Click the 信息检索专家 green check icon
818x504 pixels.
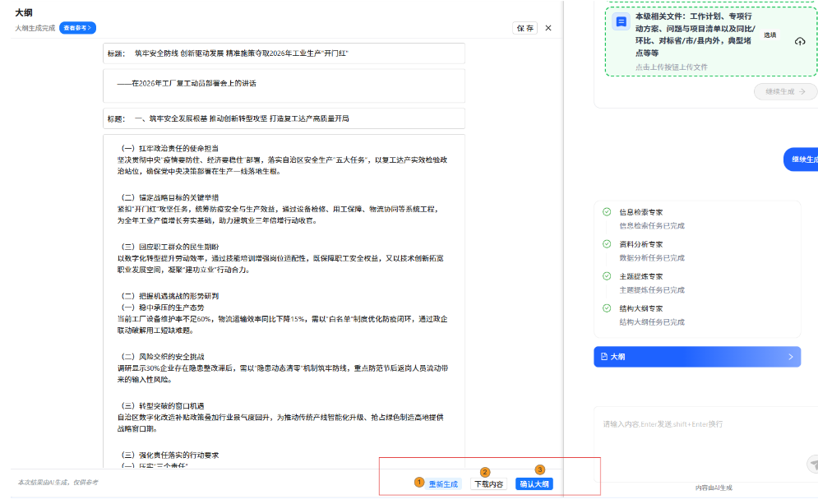click(607, 212)
